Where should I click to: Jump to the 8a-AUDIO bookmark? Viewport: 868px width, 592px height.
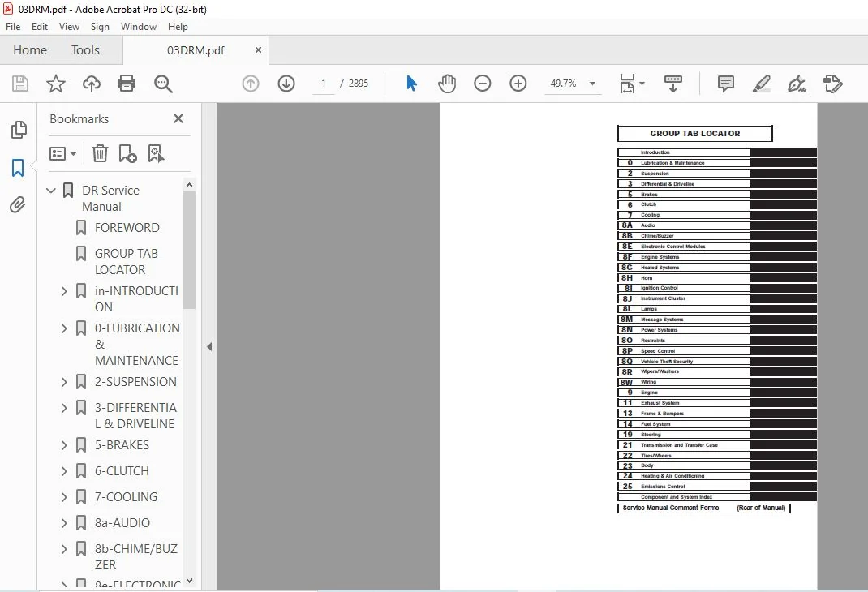coord(122,523)
